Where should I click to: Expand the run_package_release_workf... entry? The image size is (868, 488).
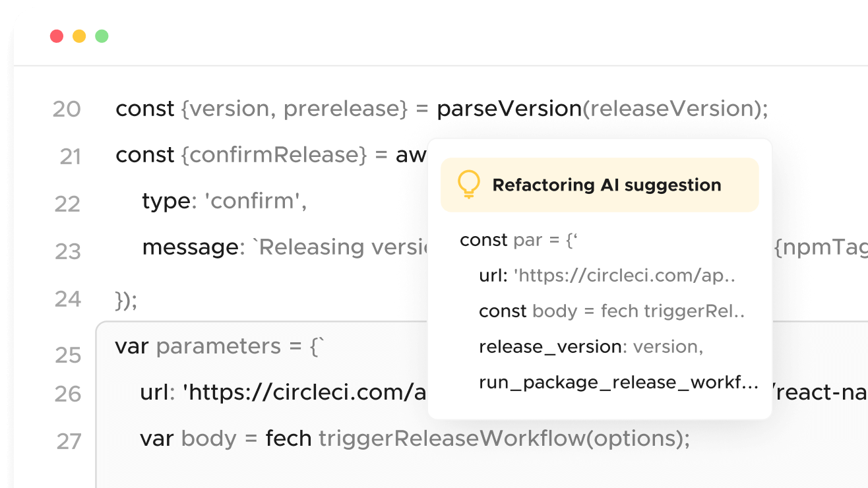(619, 382)
